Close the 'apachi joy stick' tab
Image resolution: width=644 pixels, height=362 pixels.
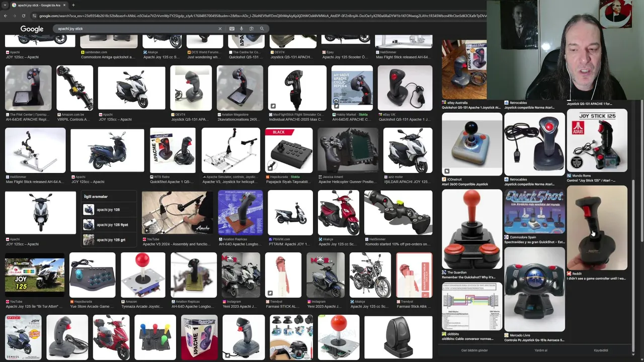point(64,5)
